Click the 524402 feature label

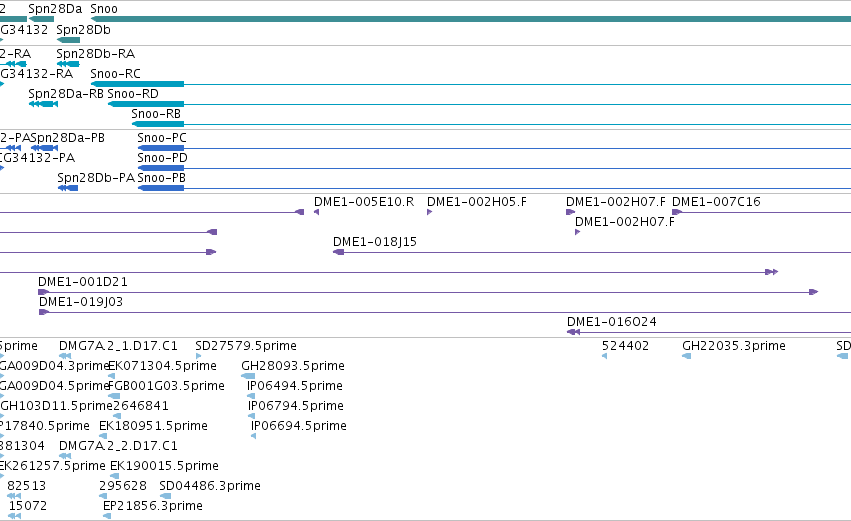[625, 346]
